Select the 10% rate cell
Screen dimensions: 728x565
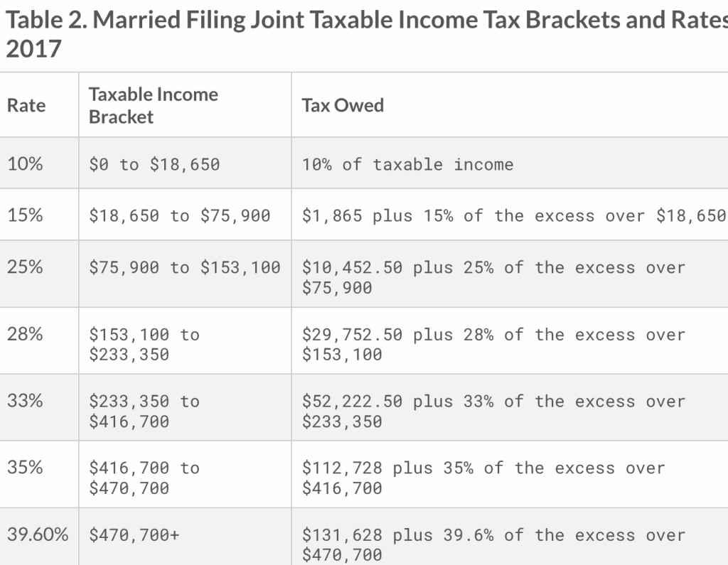pos(25,164)
